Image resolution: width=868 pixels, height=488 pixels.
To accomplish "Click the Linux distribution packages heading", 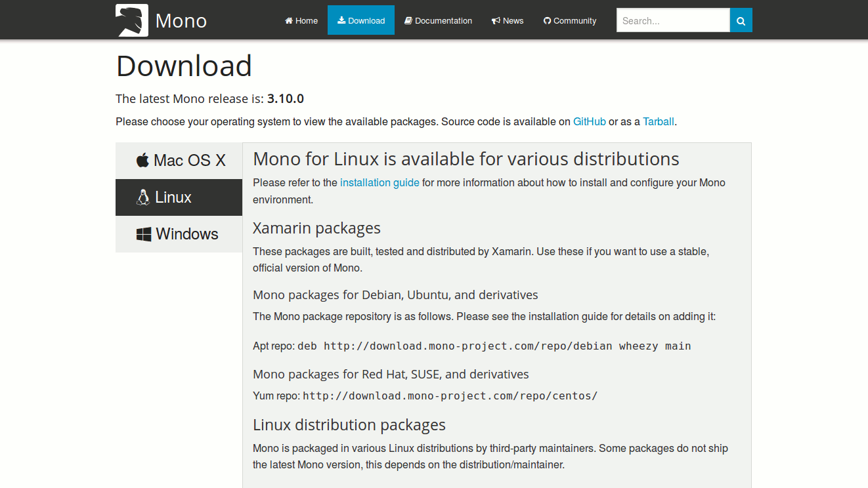I will point(349,425).
